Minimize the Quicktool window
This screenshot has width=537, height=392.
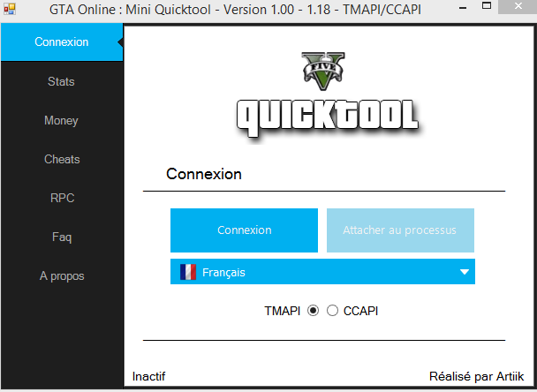(x=463, y=8)
